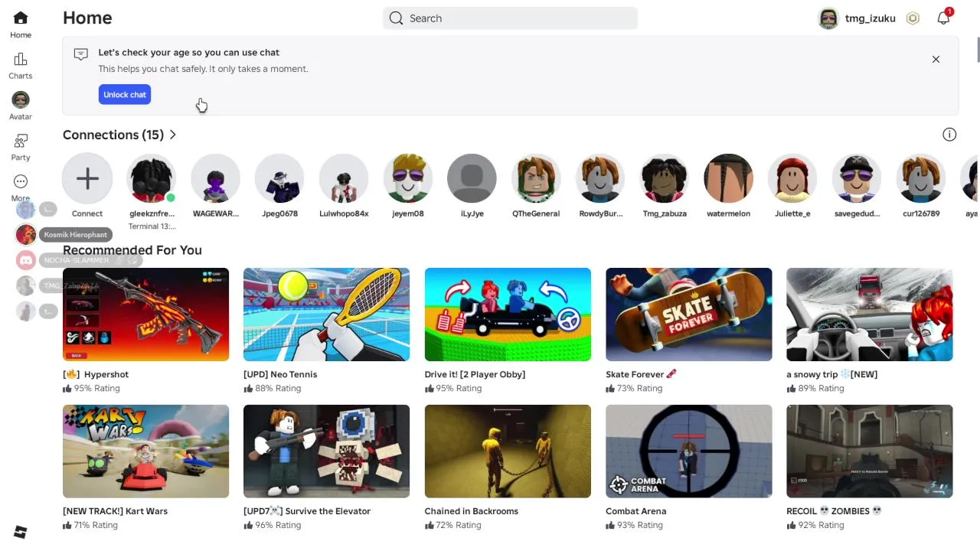Open the Kart Wars thumbnail

(x=145, y=452)
